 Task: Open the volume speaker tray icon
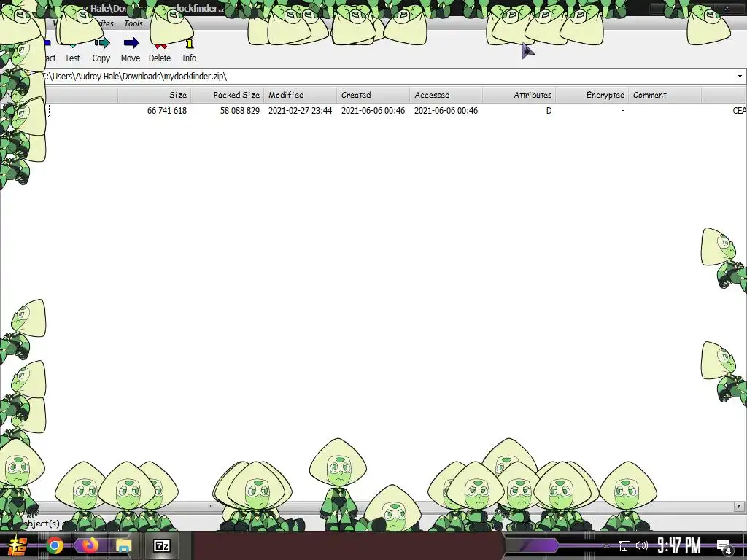click(x=642, y=545)
